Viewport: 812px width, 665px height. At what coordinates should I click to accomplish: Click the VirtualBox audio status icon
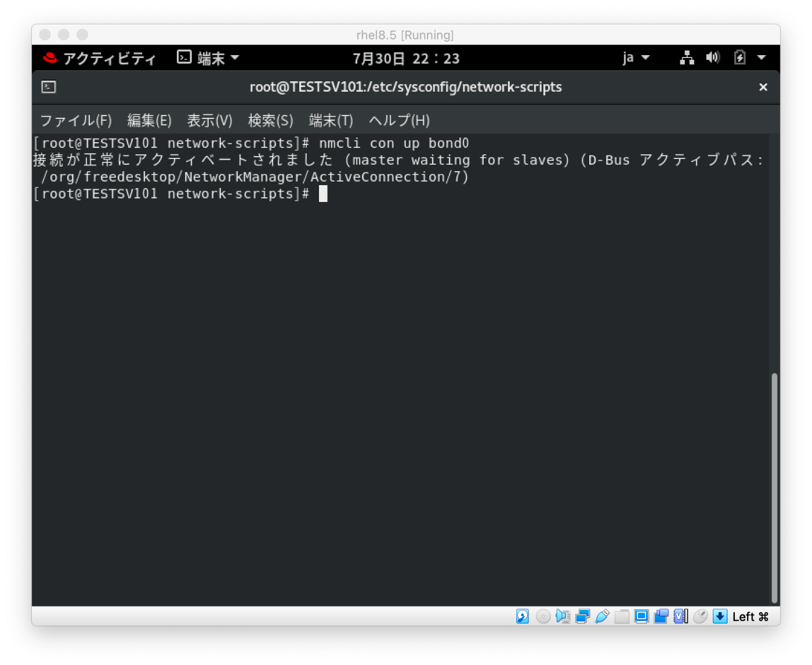click(x=563, y=616)
